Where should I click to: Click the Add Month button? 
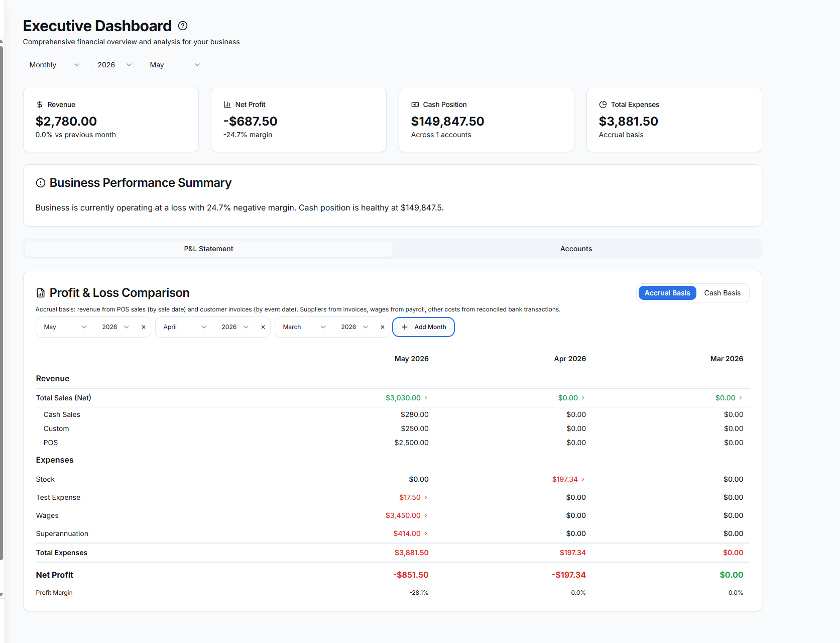point(423,327)
